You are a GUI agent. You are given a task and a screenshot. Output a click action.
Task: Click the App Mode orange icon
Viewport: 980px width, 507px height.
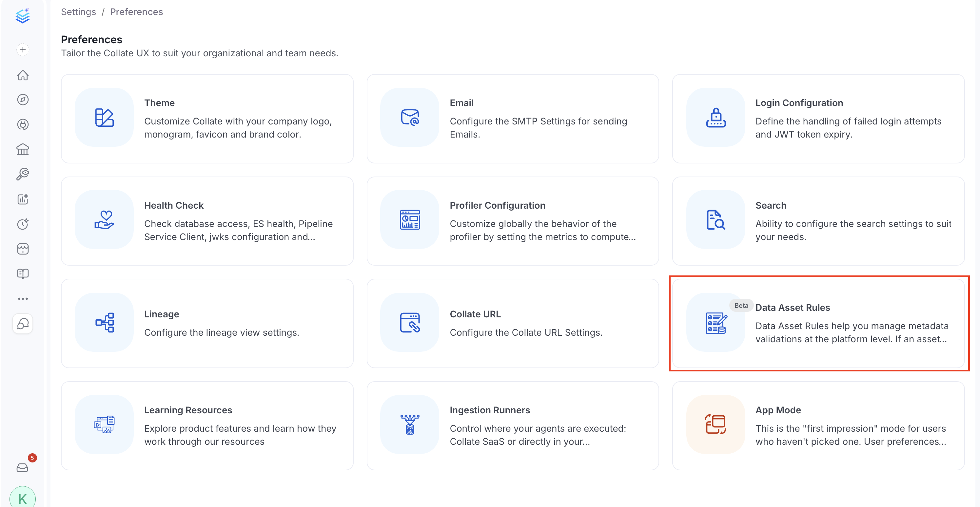tap(715, 424)
